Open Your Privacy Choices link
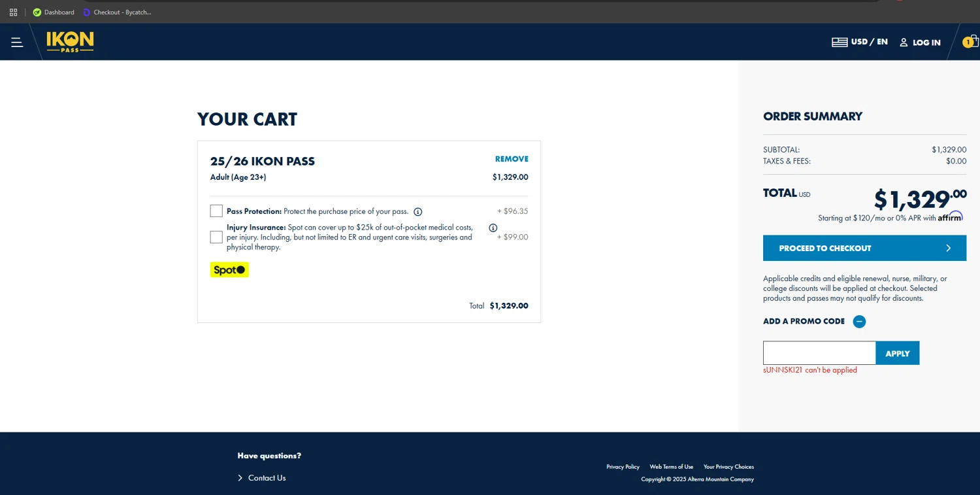Viewport: 980px width, 495px height. 728,467
